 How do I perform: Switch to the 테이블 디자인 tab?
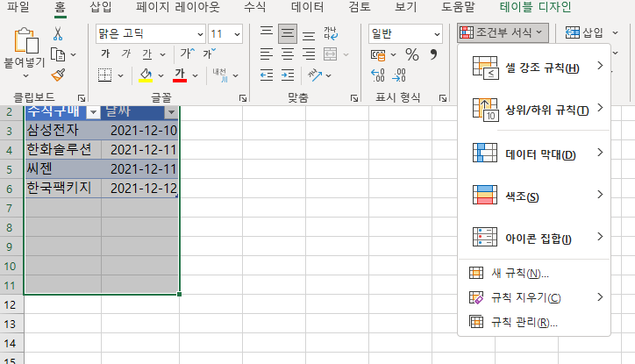(535, 7)
